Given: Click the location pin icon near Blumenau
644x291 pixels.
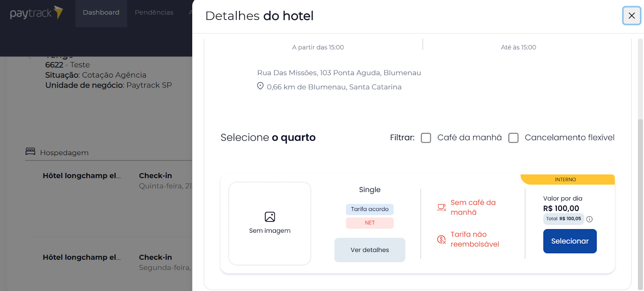Looking at the screenshot, I should (x=260, y=86).
